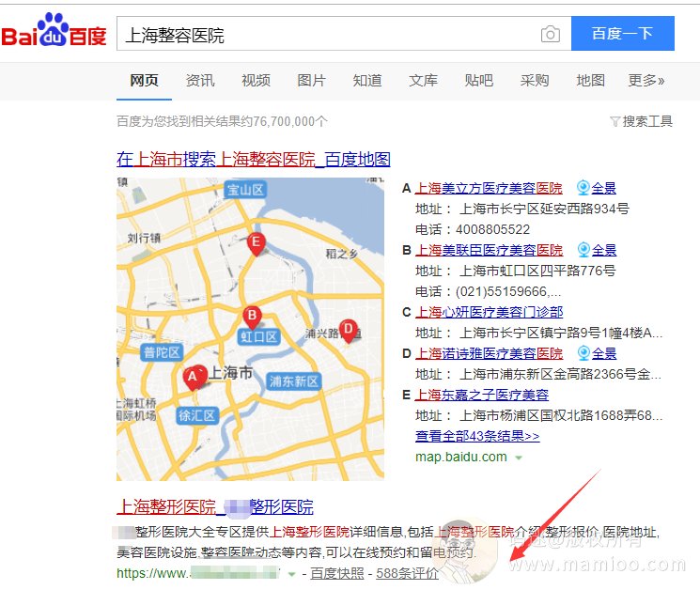
Task: Open camera image search icon
Action: (x=550, y=34)
